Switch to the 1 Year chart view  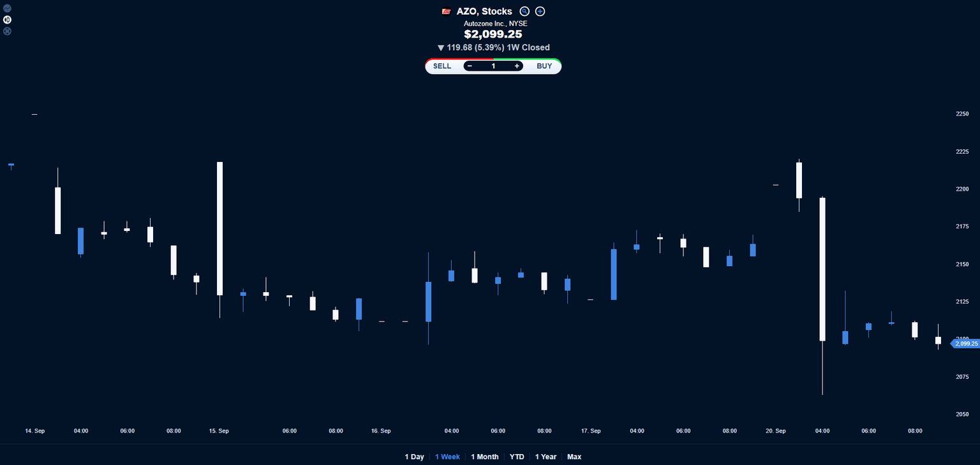(x=546, y=457)
